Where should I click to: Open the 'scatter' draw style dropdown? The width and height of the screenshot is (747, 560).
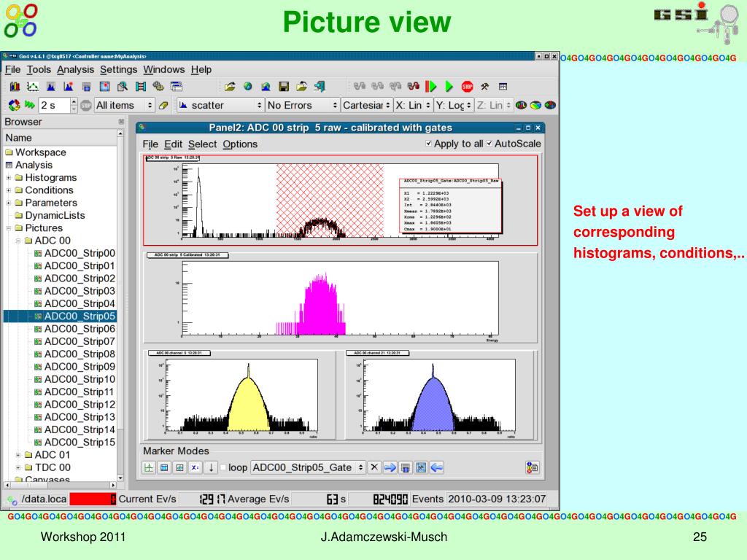coord(220,105)
